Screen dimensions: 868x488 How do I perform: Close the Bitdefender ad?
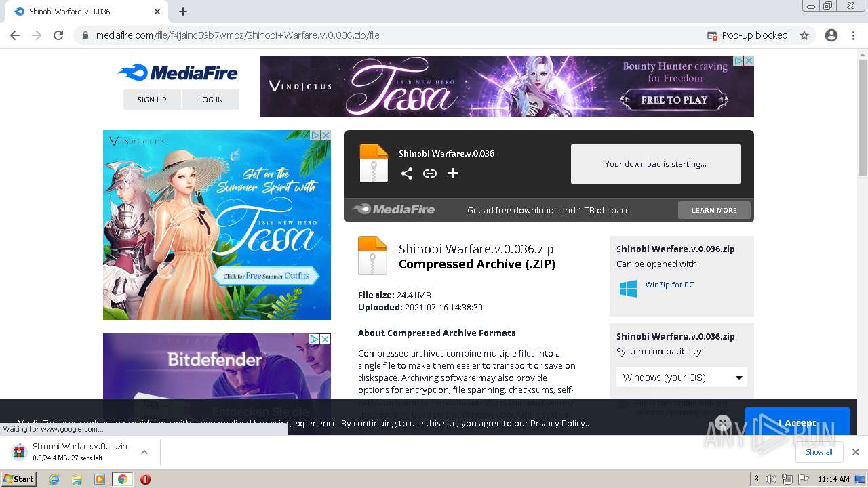click(x=325, y=338)
